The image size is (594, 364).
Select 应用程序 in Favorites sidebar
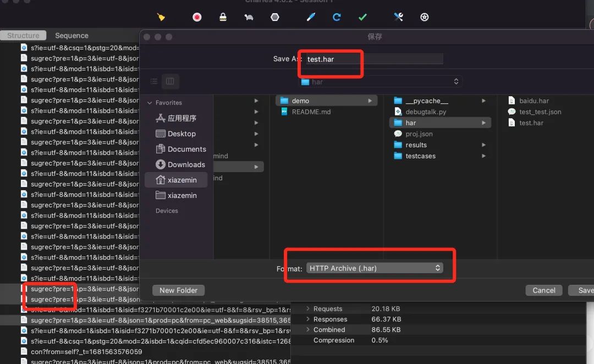(176, 118)
